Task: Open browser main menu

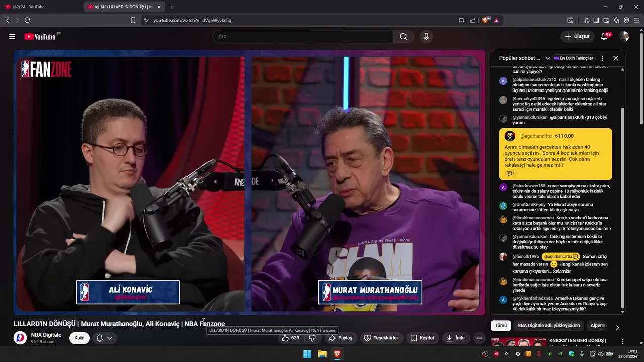Action: (636, 20)
